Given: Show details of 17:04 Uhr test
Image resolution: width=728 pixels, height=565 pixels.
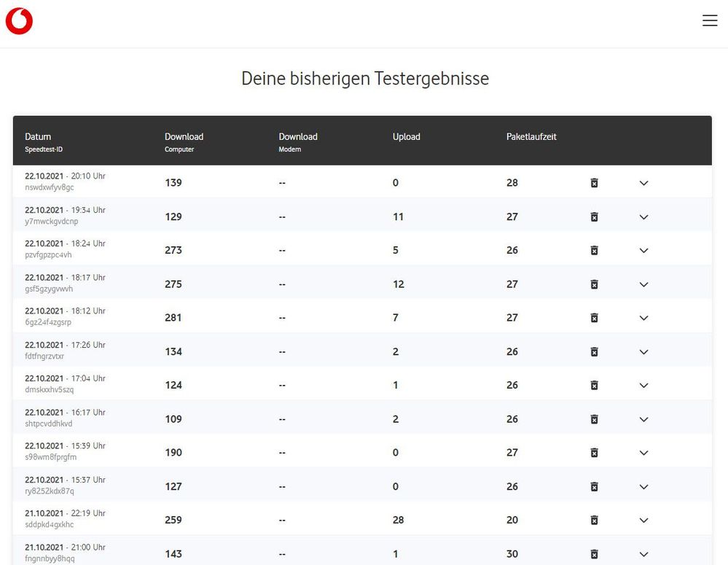Looking at the screenshot, I should tap(643, 385).
